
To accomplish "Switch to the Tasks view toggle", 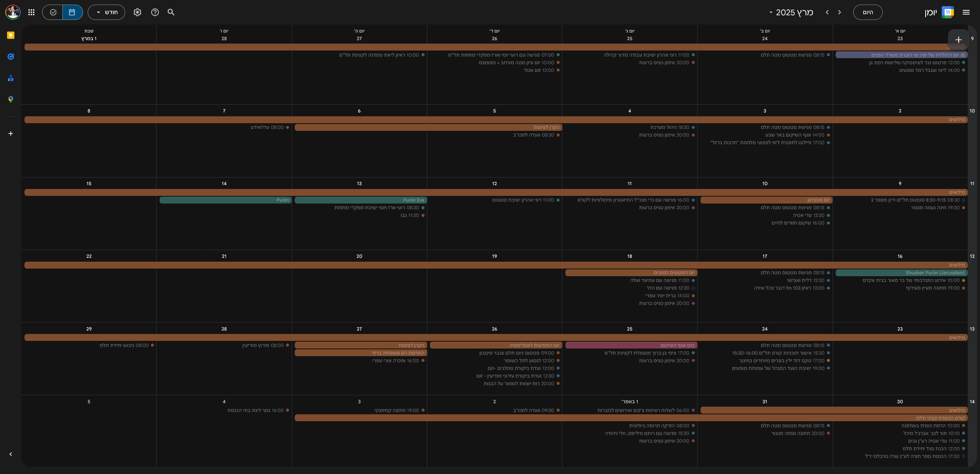I will [x=53, y=12].
